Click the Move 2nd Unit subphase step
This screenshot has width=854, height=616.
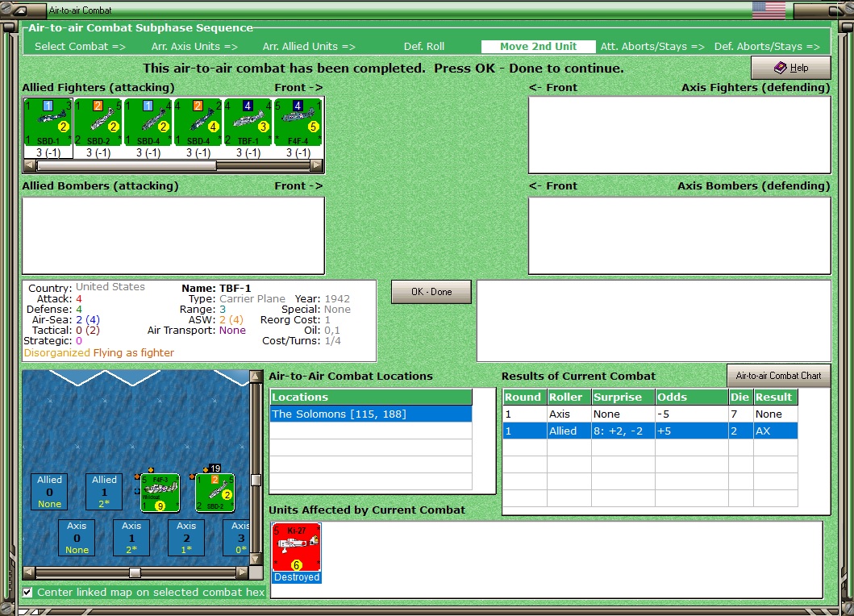point(538,46)
